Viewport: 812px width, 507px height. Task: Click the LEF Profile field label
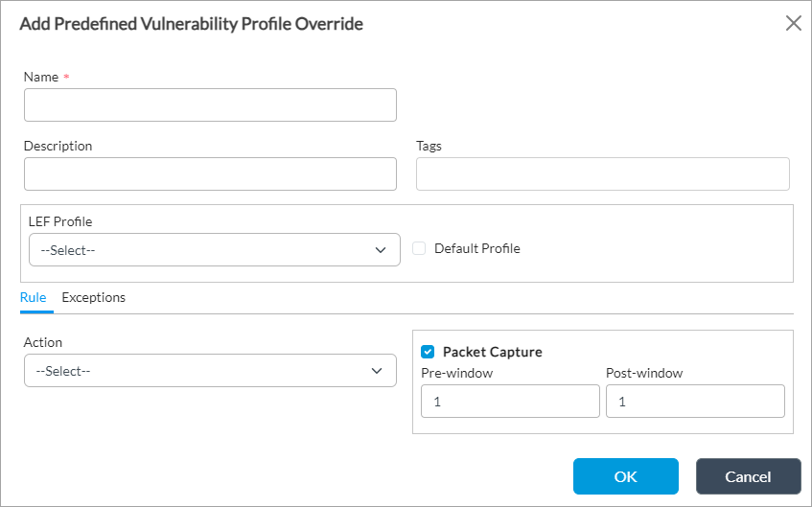click(60, 221)
